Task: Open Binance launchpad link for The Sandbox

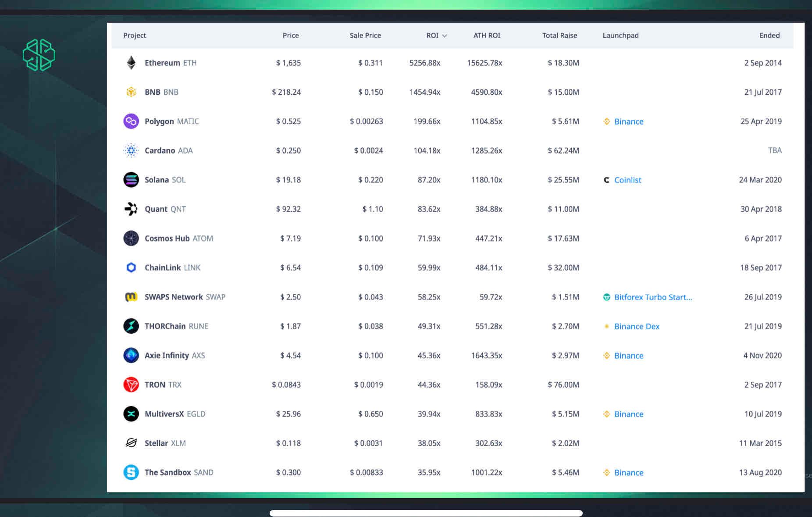Action: coord(629,472)
